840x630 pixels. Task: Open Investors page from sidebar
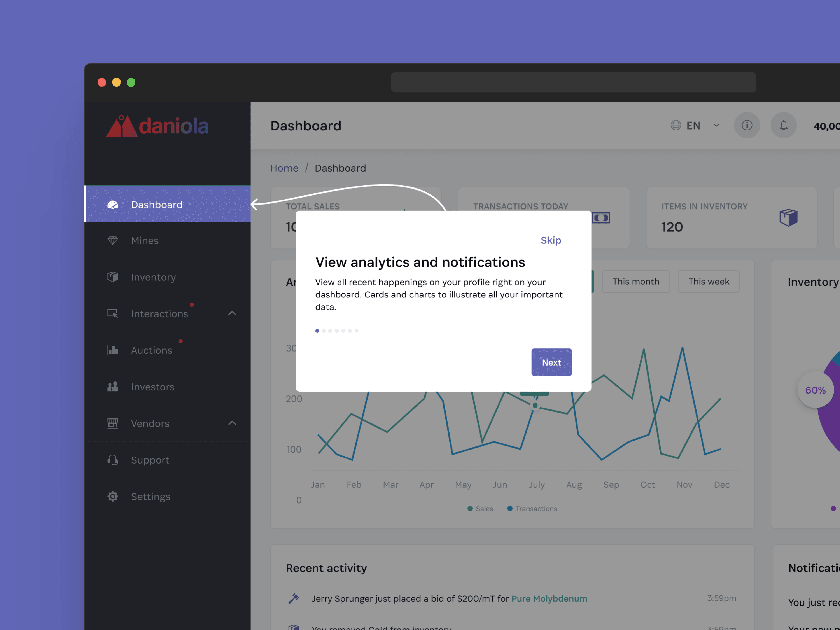[x=168, y=387]
